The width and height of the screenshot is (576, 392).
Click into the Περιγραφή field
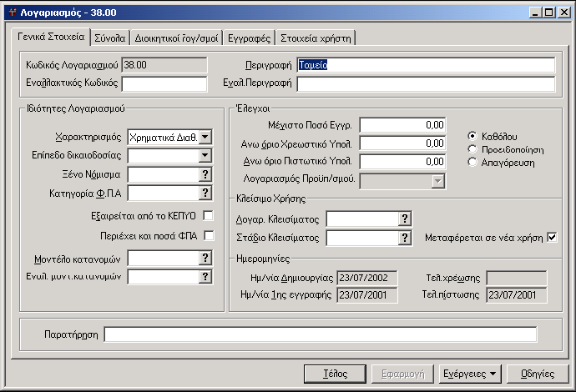click(x=426, y=65)
